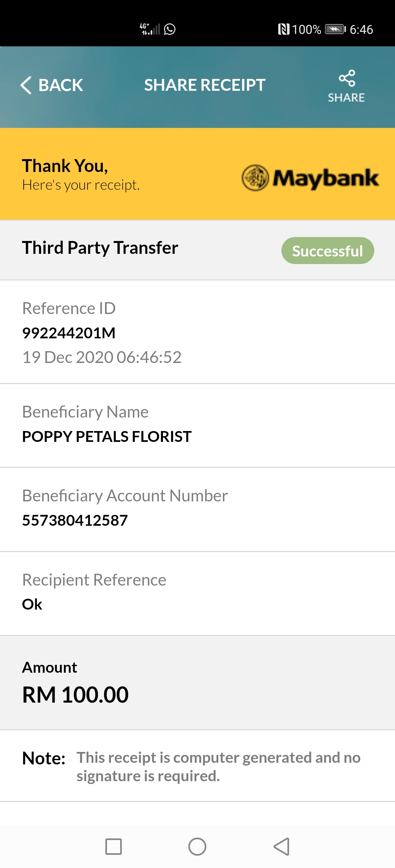Tap the back chevron arrow
This screenshot has height=868, width=395.
pyautogui.click(x=26, y=85)
